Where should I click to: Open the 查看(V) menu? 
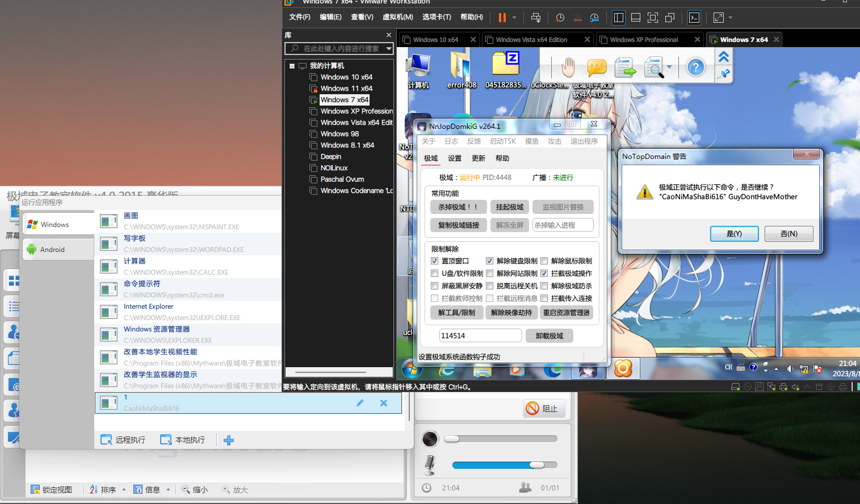pos(362,17)
